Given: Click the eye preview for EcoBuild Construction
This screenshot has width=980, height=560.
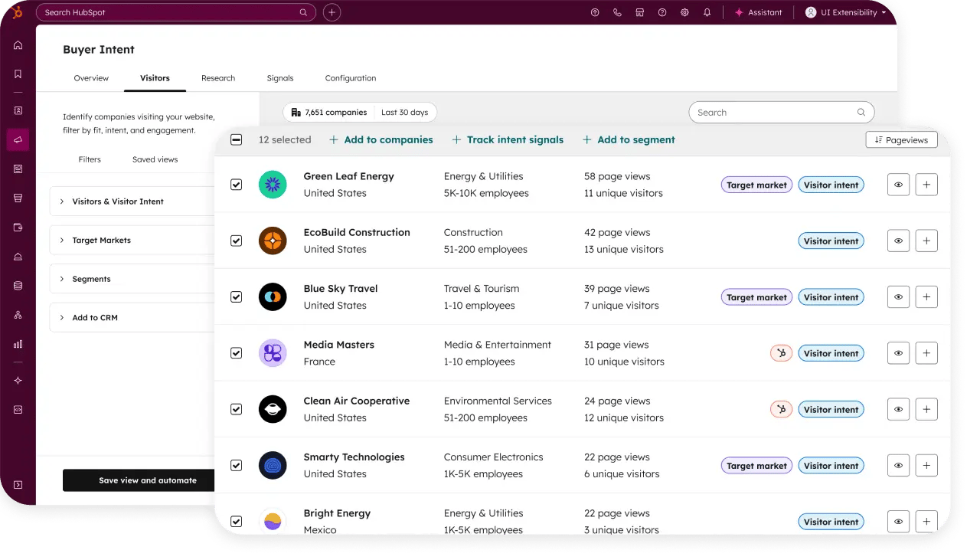Looking at the screenshot, I should pos(898,241).
